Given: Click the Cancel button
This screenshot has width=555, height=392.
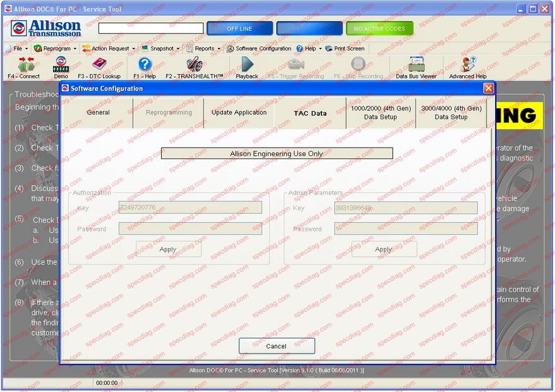Looking at the screenshot, I should tap(277, 346).
